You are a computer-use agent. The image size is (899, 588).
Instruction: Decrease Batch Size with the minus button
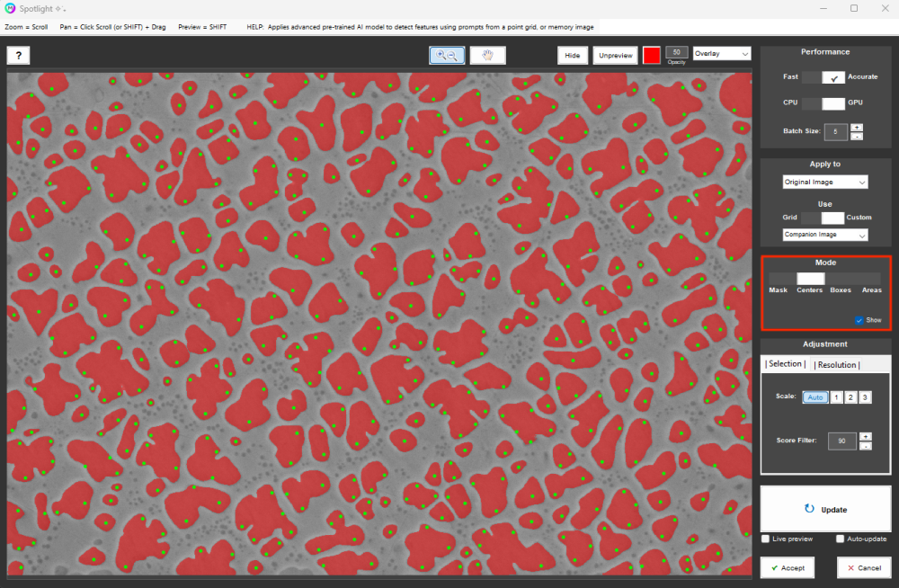pos(856,137)
